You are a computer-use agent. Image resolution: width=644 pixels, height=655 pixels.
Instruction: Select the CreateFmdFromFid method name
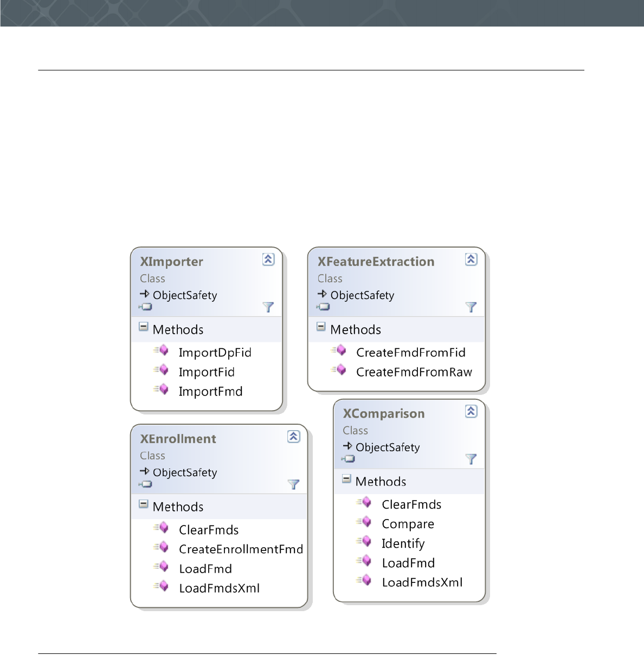411,353
